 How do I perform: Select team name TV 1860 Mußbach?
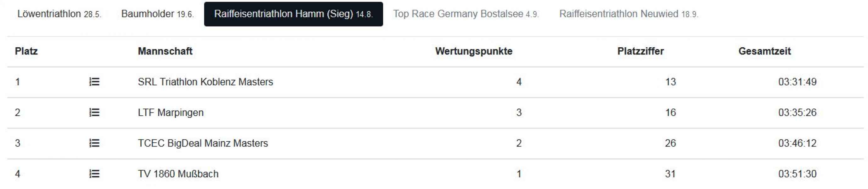pos(178,174)
